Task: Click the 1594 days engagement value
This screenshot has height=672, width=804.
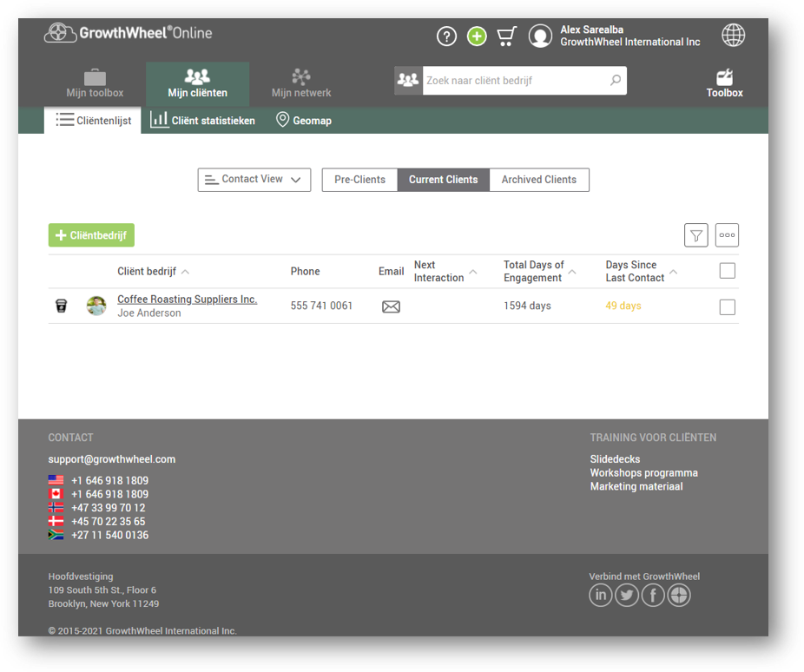Action: 527,306
